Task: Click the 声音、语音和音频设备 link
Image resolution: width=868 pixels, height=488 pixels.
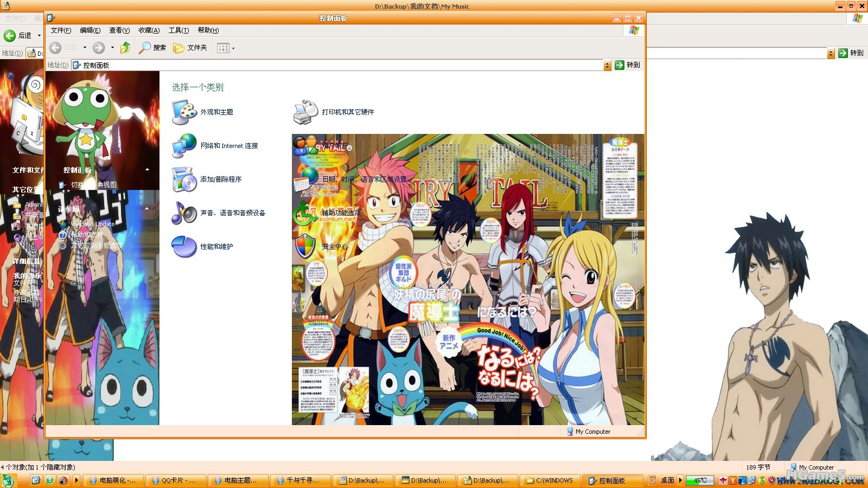Action: pyautogui.click(x=233, y=213)
